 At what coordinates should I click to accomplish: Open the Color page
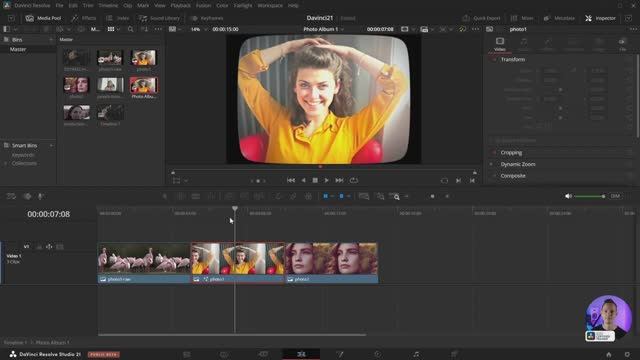click(x=378, y=354)
